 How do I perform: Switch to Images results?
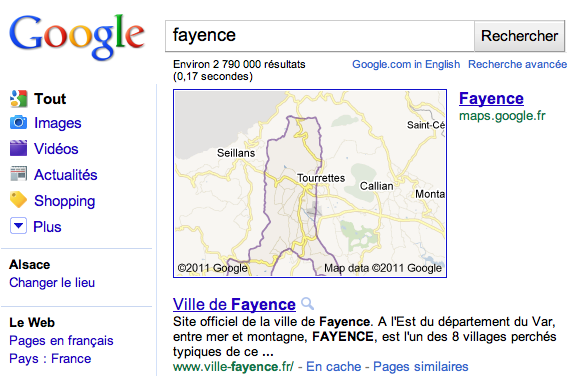tap(58, 123)
